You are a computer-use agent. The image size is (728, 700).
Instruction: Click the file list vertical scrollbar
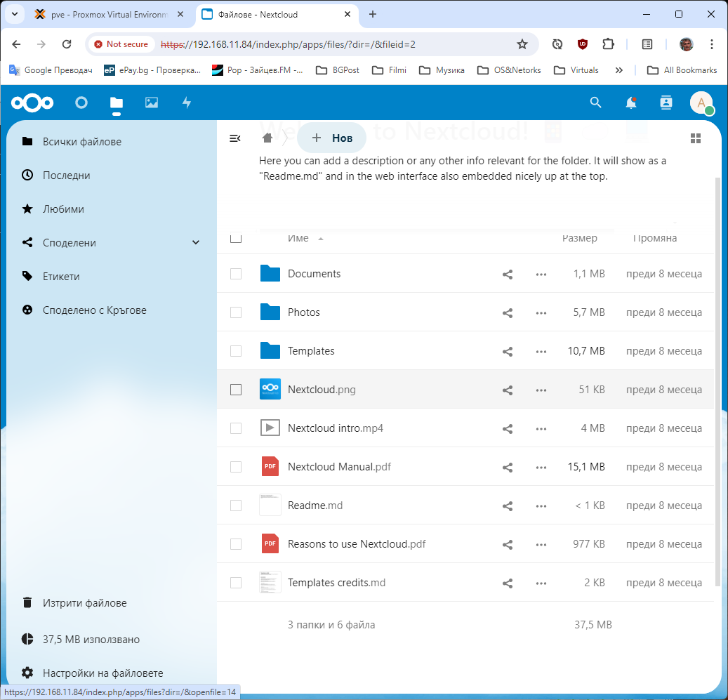coord(717,381)
